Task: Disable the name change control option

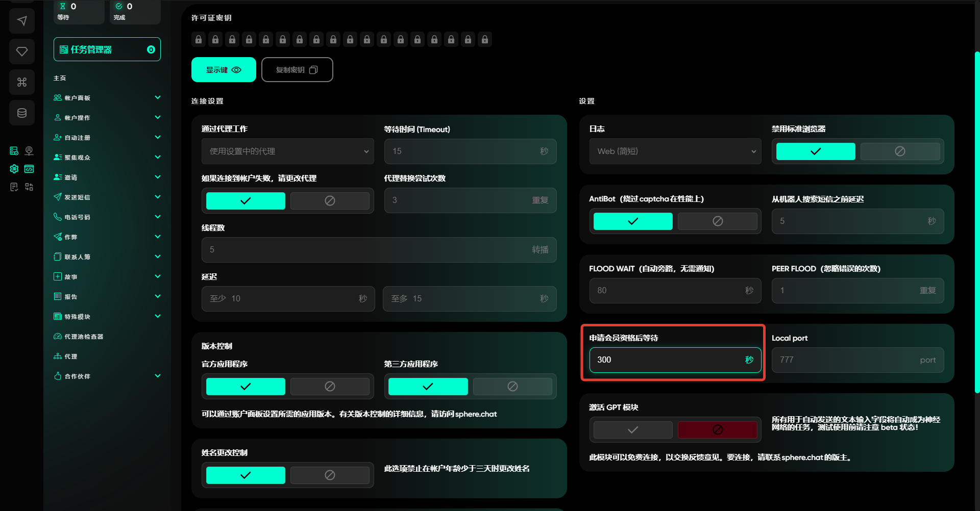Action: (x=330, y=475)
